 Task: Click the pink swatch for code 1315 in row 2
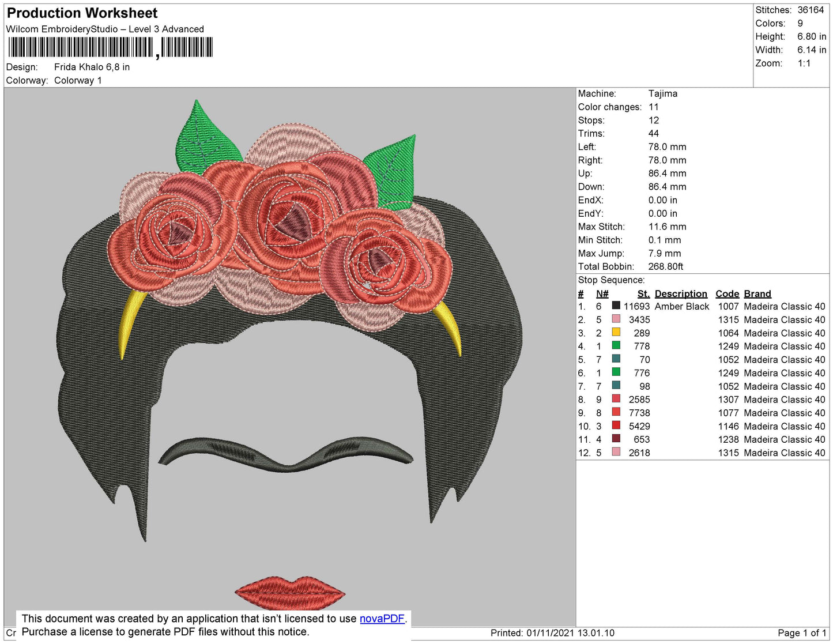[616, 319]
